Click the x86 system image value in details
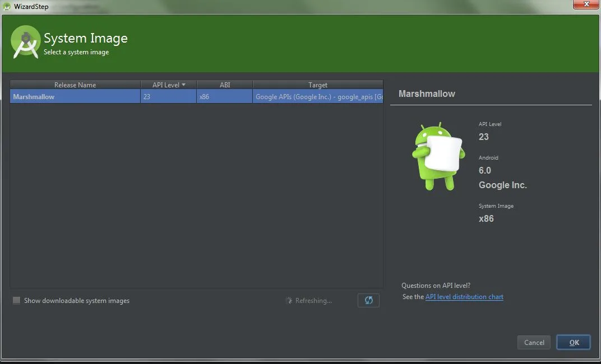Viewport: 601px width, 364px height. click(x=486, y=218)
